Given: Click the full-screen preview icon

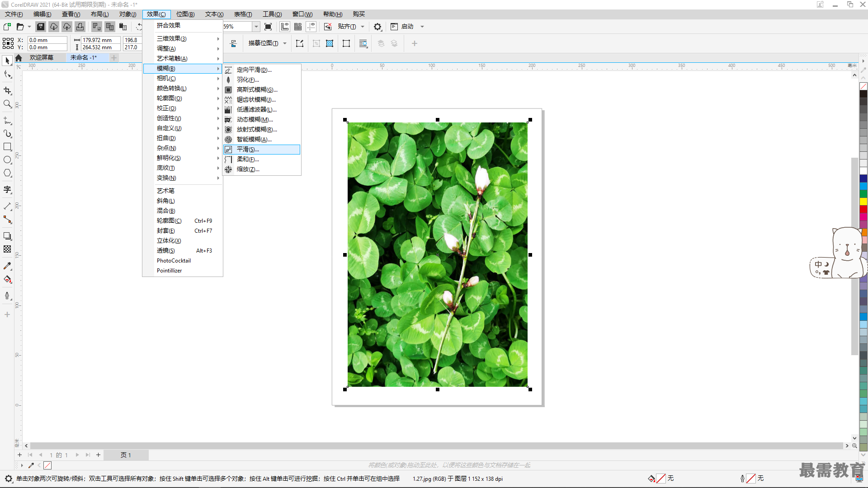Looking at the screenshot, I should pyautogui.click(x=268, y=27).
